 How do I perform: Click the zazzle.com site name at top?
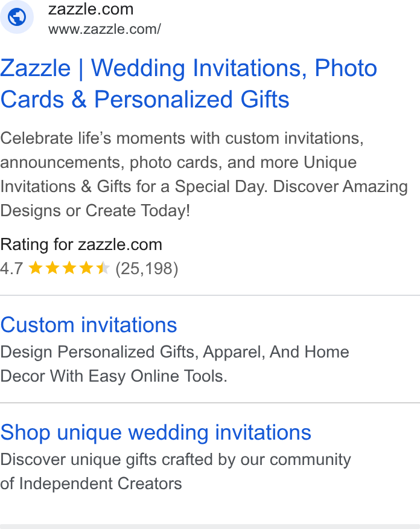91,9
